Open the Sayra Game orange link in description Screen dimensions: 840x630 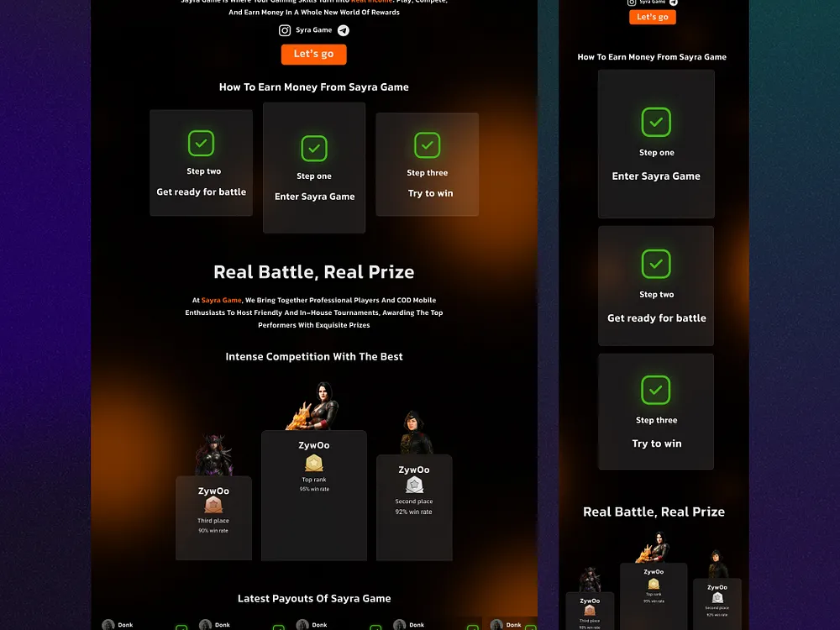pos(221,299)
